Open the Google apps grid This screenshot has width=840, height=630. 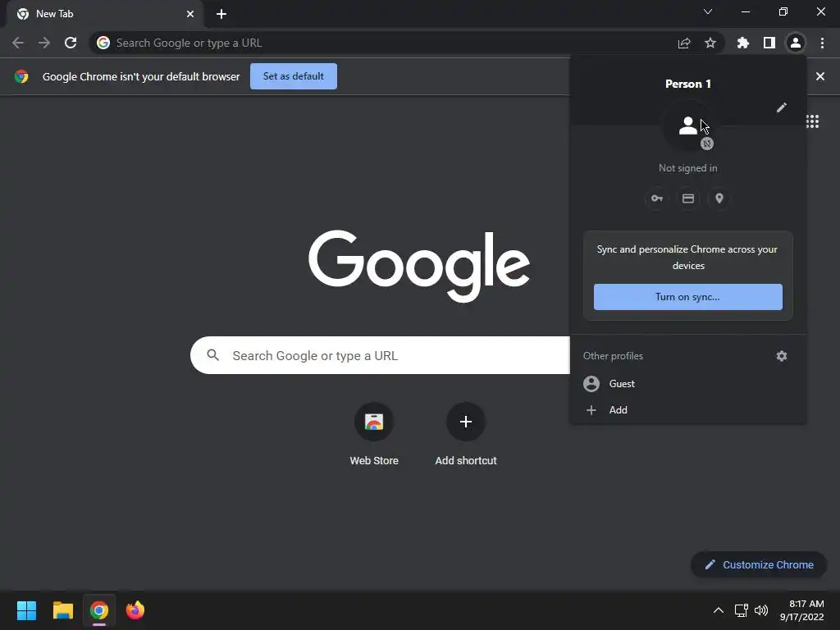813,121
